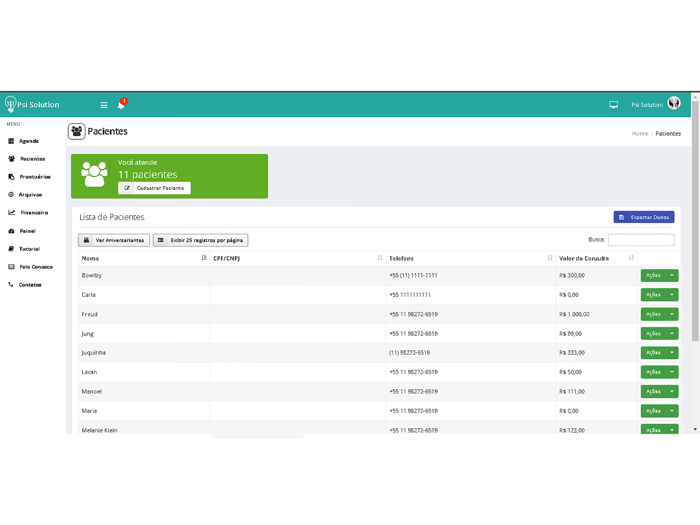This screenshot has height=525, width=700.
Task: Open Exibir 25 registros por página selector
Action: (200, 240)
